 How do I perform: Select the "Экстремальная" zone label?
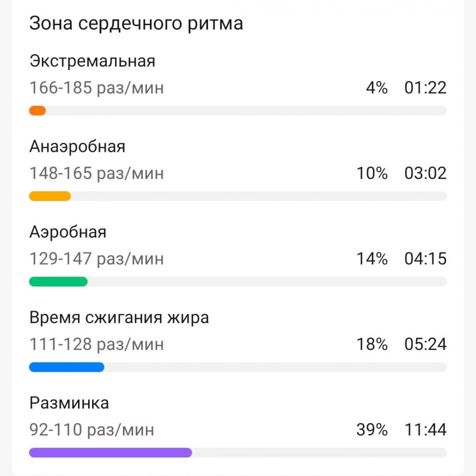[92, 61]
